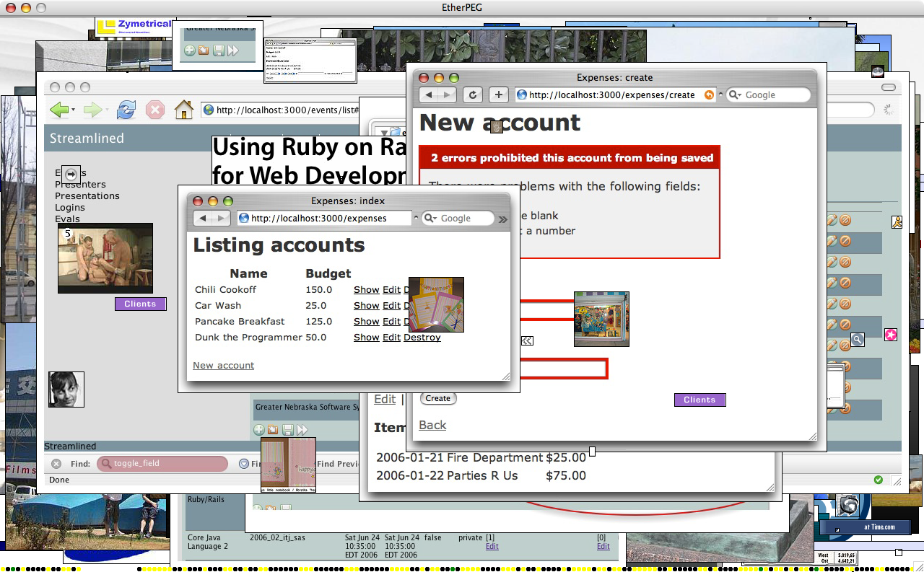Open the green Back arrow history dropdown

point(74,110)
